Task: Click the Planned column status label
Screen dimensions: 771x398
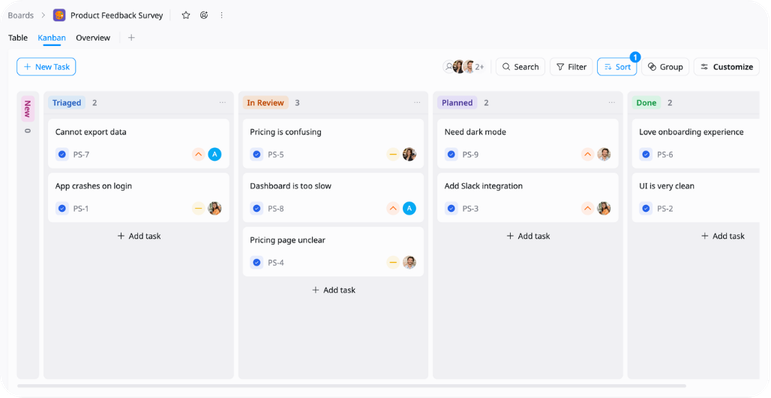Action: (x=457, y=103)
